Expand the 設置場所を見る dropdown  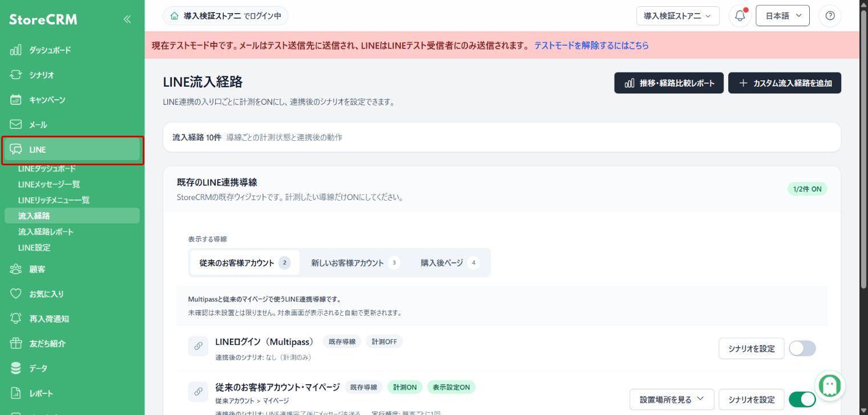[672, 399]
